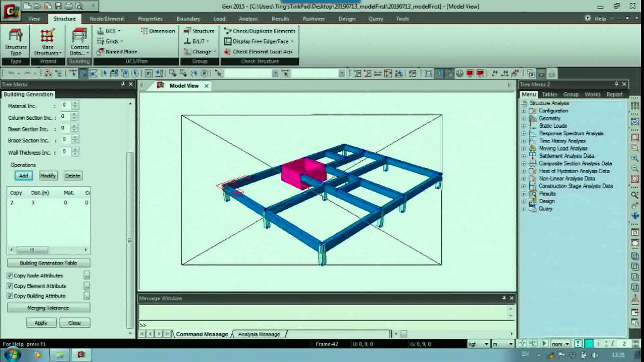This screenshot has width=644, height=362.
Task: Click the status bar help question icon
Action: pos(578,344)
